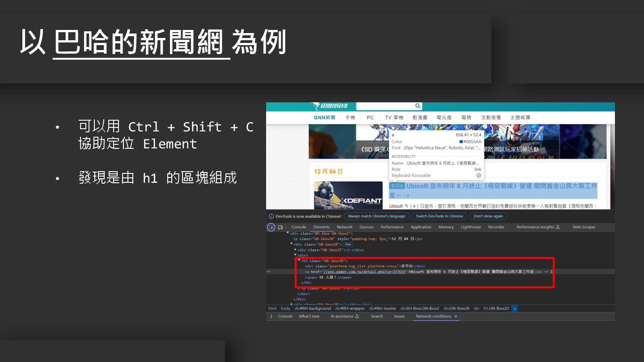
Task: Select the platform-tag_list div code line
Action: pos(365,266)
